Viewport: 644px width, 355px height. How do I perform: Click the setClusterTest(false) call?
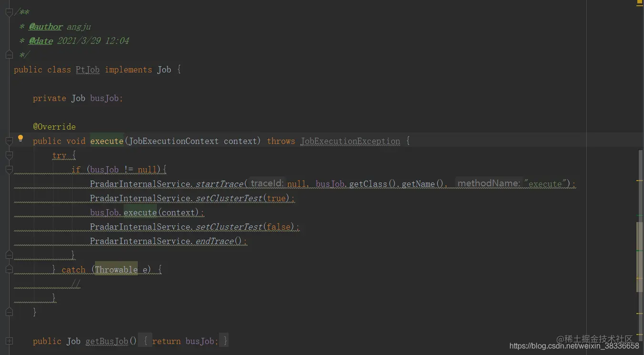tap(246, 227)
